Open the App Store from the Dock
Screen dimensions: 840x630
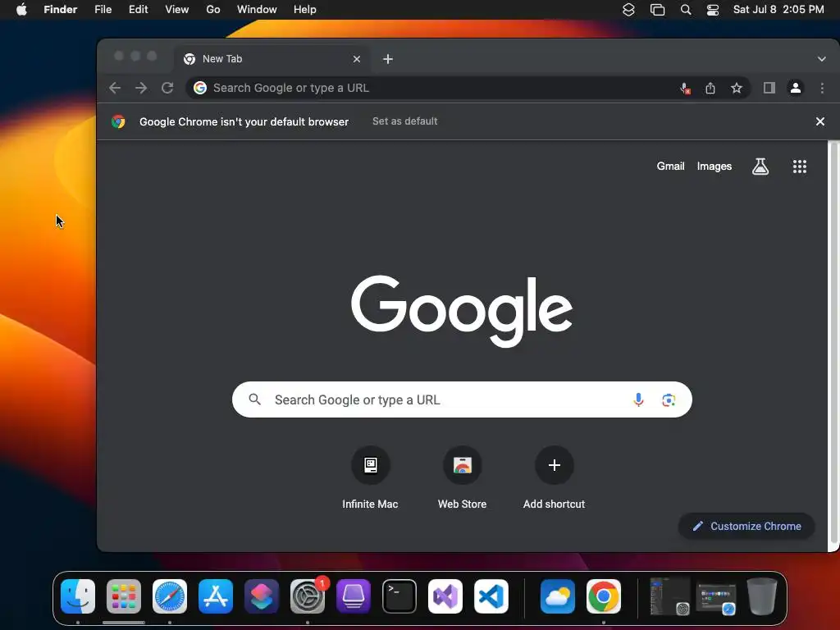(216, 596)
